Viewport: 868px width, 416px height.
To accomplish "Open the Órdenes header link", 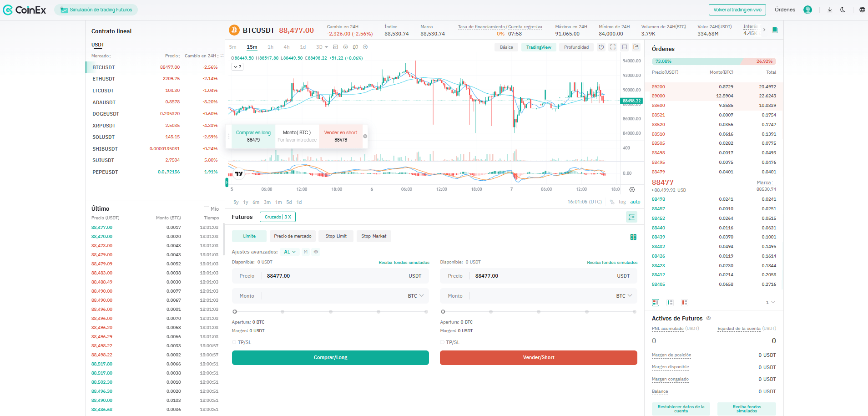I will point(785,10).
